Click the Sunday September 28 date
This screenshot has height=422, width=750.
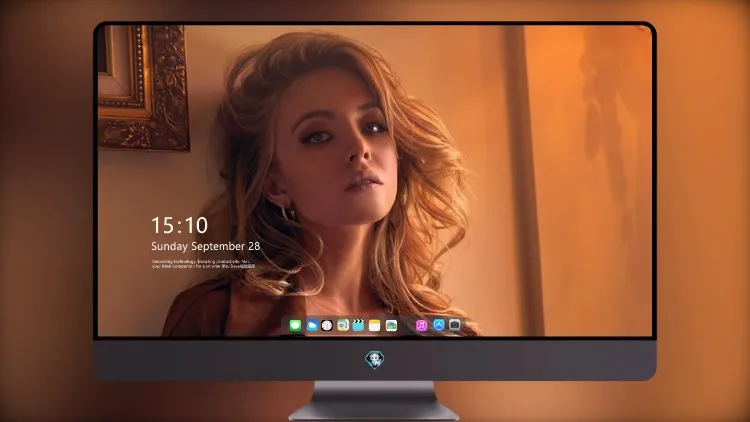click(x=206, y=246)
